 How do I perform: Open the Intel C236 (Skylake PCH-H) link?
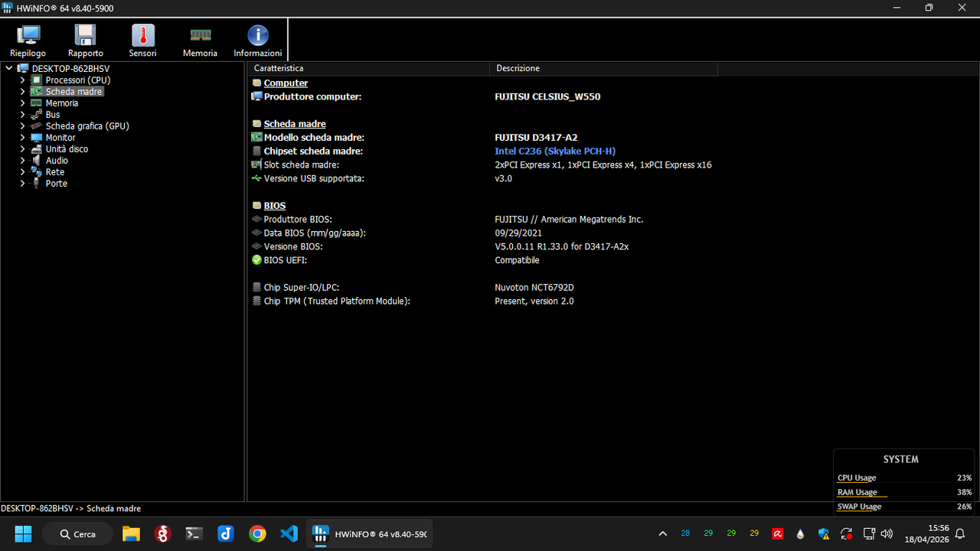pos(555,152)
